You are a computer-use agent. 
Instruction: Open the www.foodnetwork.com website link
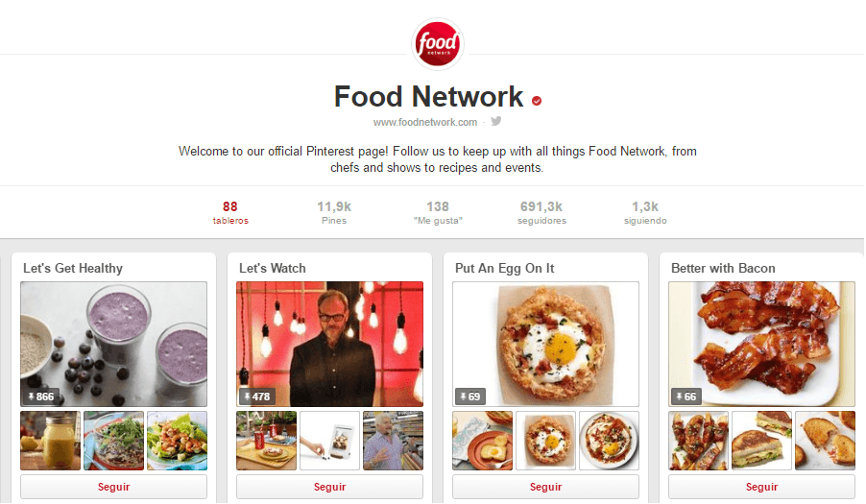(424, 122)
